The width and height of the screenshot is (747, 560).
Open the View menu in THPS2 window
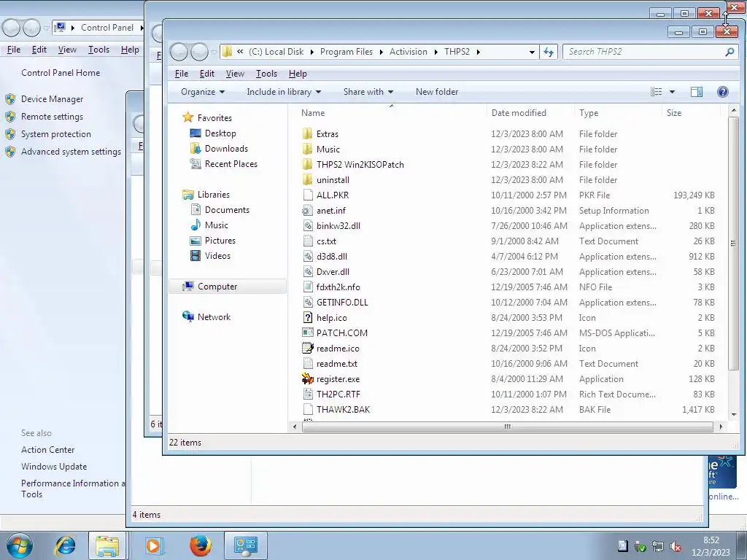(235, 74)
